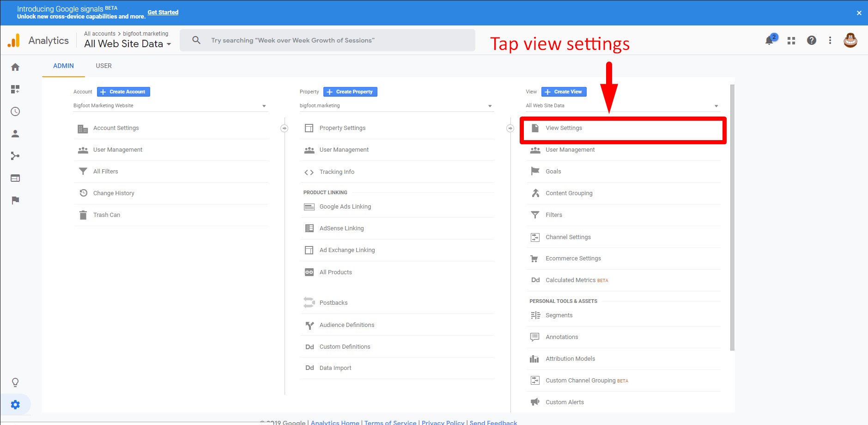Click the Create Property button
868x425 pixels.
350,92
